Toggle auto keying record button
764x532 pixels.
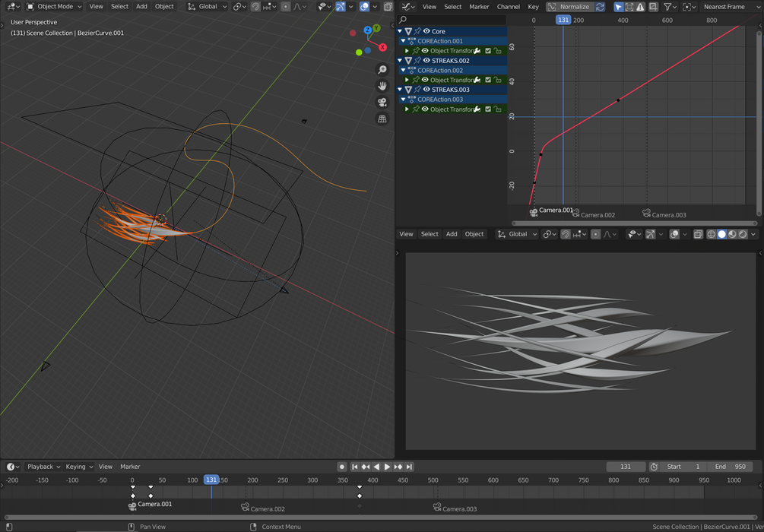pyautogui.click(x=342, y=467)
